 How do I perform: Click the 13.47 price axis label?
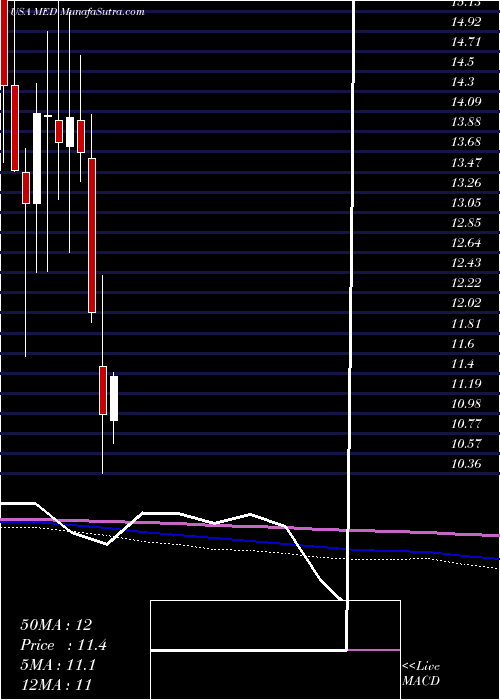tap(467, 162)
